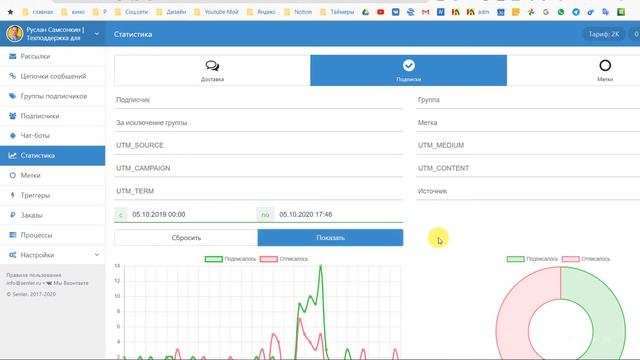Switch to the Подписки tab

click(409, 70)
